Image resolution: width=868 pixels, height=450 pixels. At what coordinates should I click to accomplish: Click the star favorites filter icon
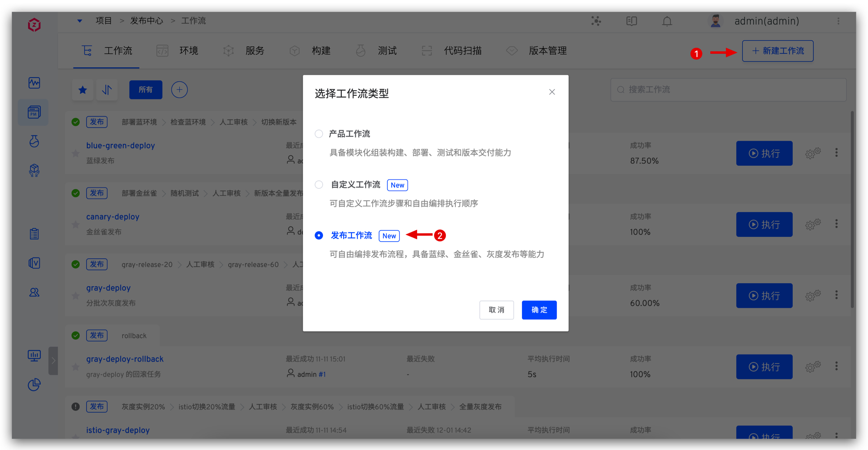coord(83,90)
